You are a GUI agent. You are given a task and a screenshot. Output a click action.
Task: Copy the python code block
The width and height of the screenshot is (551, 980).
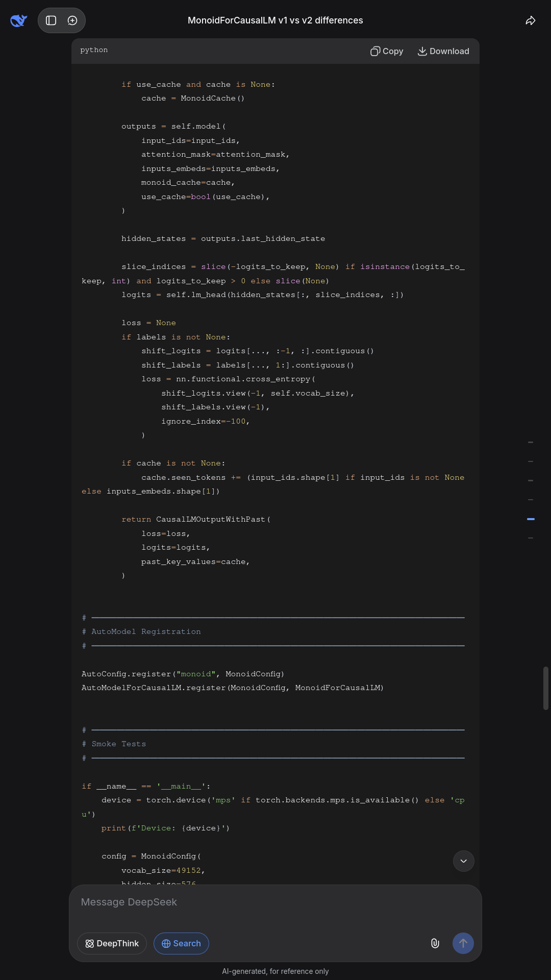387,51
